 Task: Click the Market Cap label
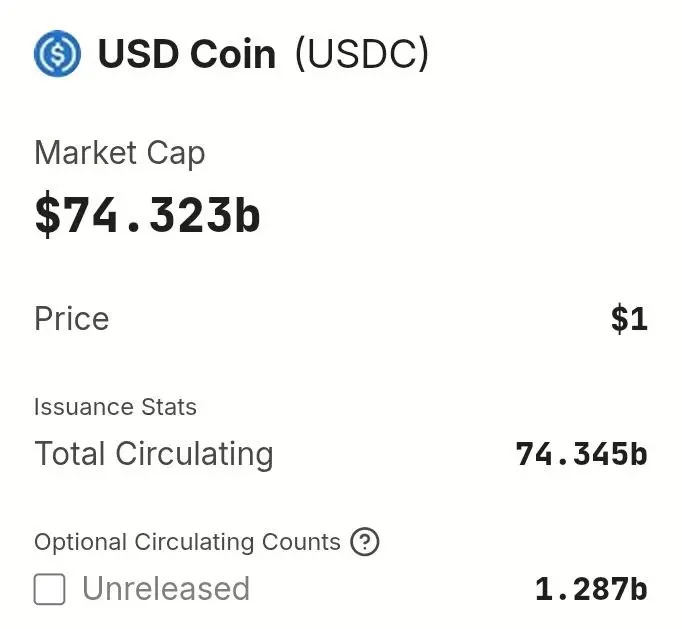119,153
